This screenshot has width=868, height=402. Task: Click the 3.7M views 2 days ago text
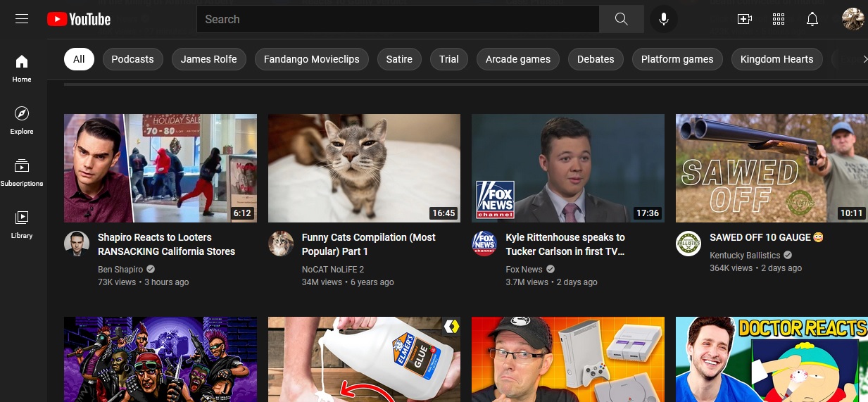551,282
